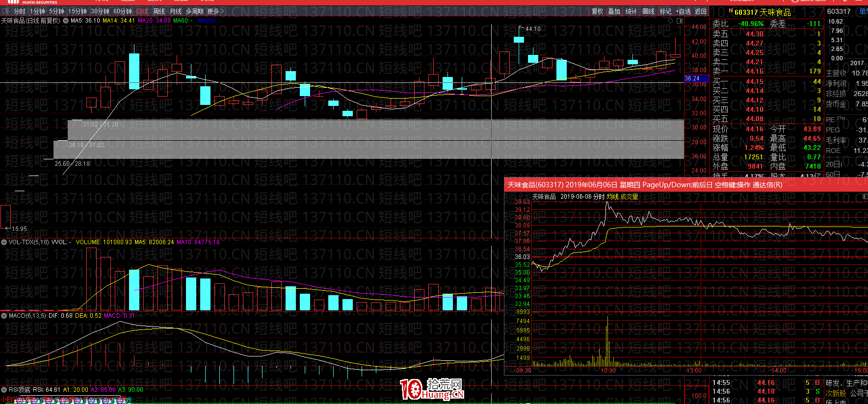The image size is (868, 404).
Task: Open the RSI顶底 indicator dropdown
Action: pyautogui.click(x=4, y=390)
